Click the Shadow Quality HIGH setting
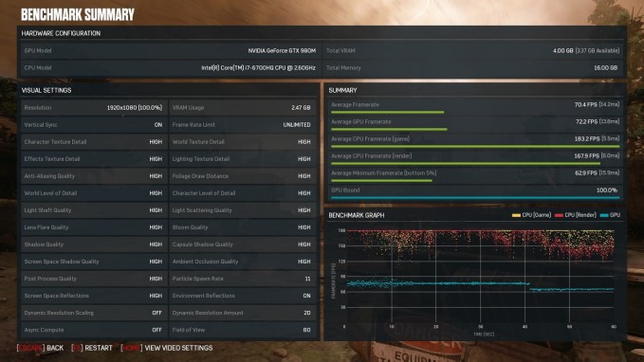The image size is (644, 362). coord(94,244)
